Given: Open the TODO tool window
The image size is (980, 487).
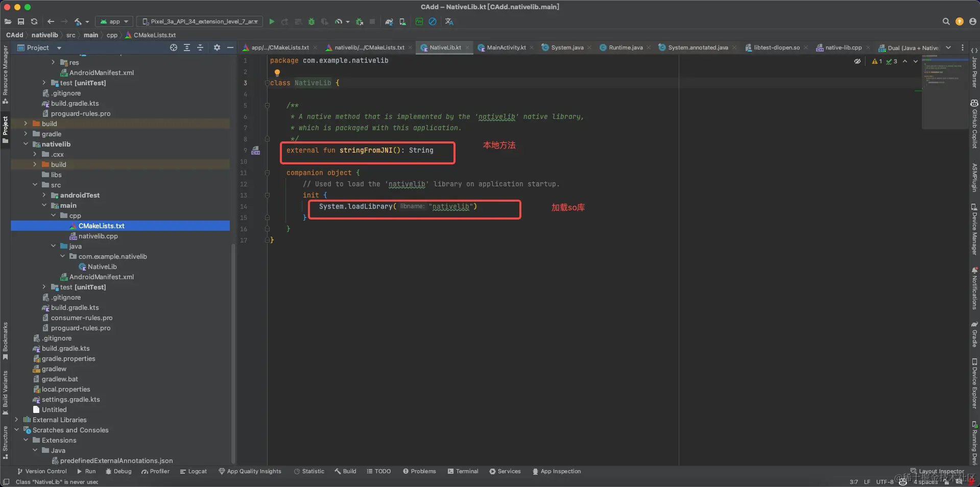Looking at the screenshot, I should (379, 471).
